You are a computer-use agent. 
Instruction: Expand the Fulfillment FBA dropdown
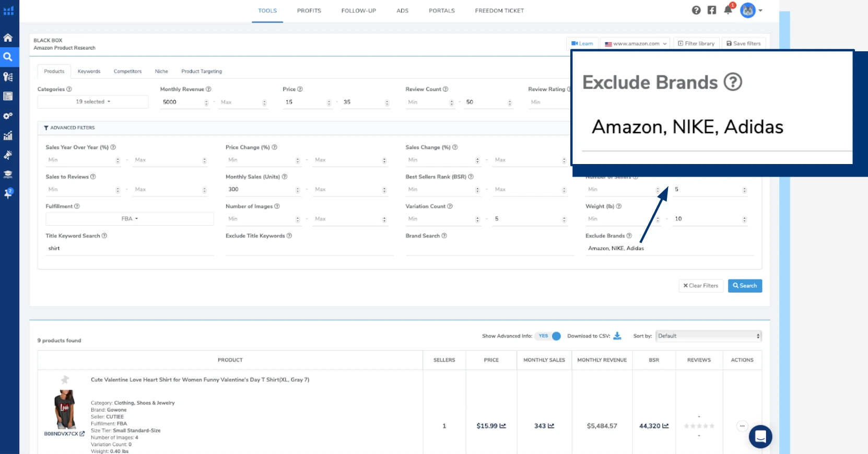tap(130, 219)
